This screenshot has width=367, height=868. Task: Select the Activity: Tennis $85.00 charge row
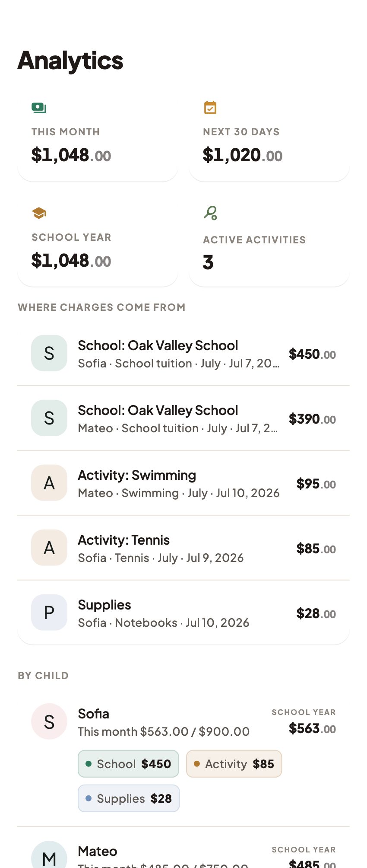[183, 548]
